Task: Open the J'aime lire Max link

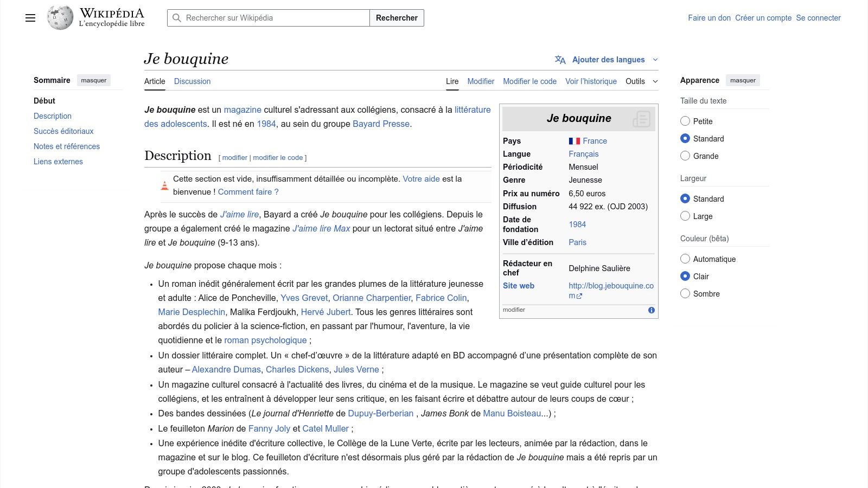Action: 321,229
